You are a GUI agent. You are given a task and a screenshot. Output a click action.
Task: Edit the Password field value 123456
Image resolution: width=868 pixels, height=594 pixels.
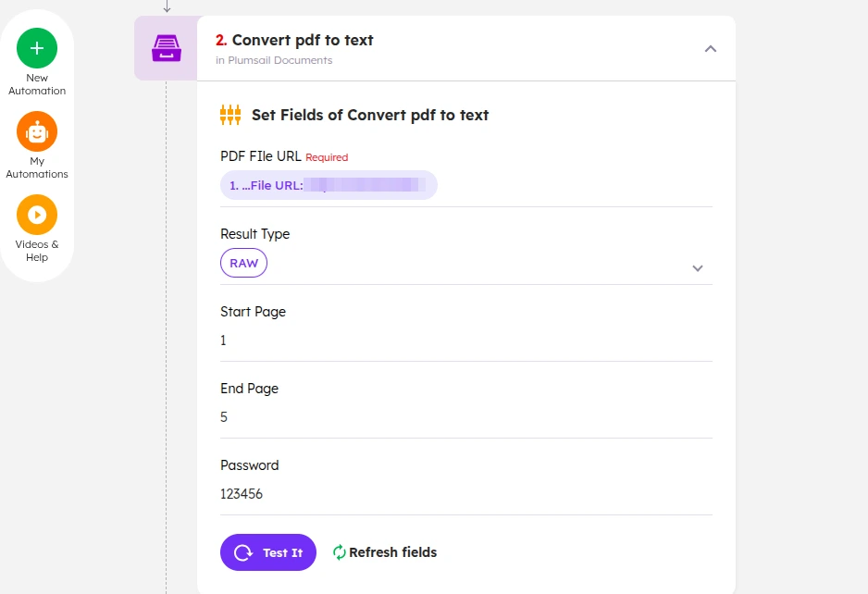(466, 494)
